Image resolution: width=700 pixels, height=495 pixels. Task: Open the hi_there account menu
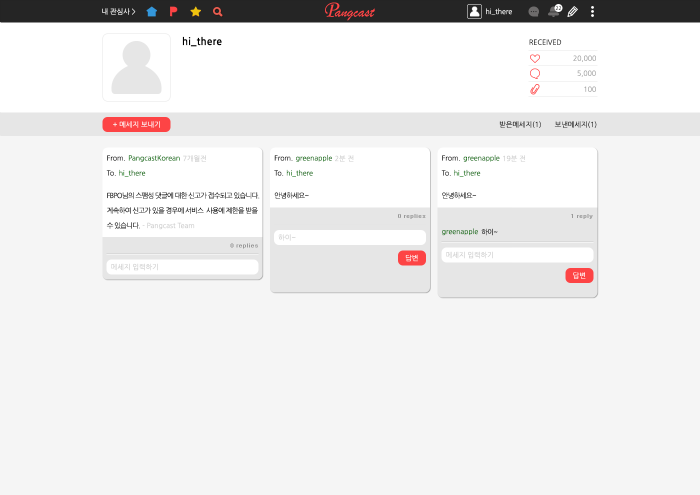[490, 11]
